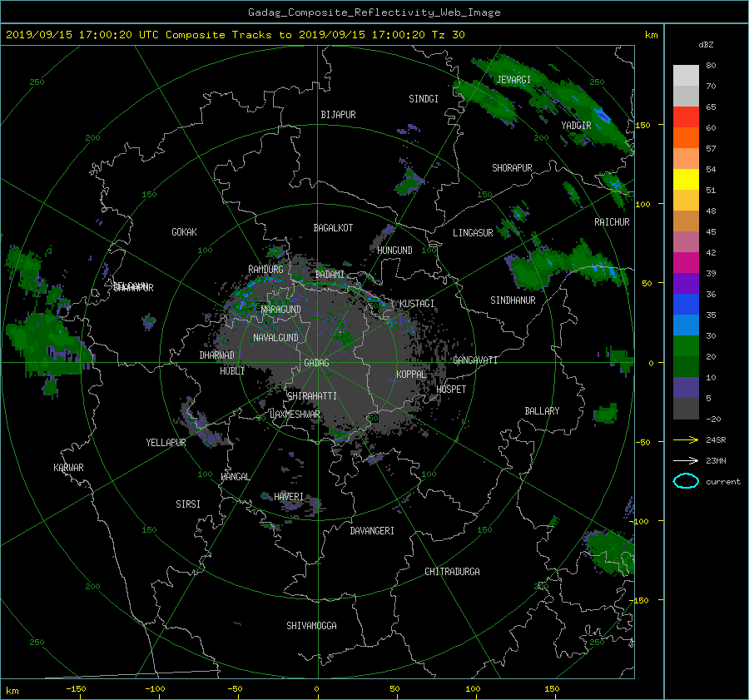
Task: Pick the indigo 5-10 dBZ legend swatch
Action: tap(686, 388)
